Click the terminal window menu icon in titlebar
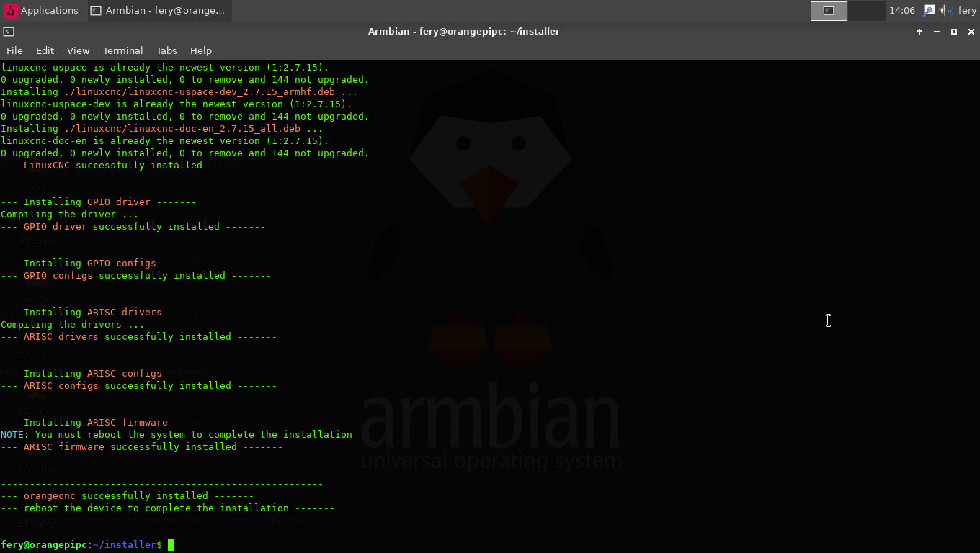 point(9,32)
